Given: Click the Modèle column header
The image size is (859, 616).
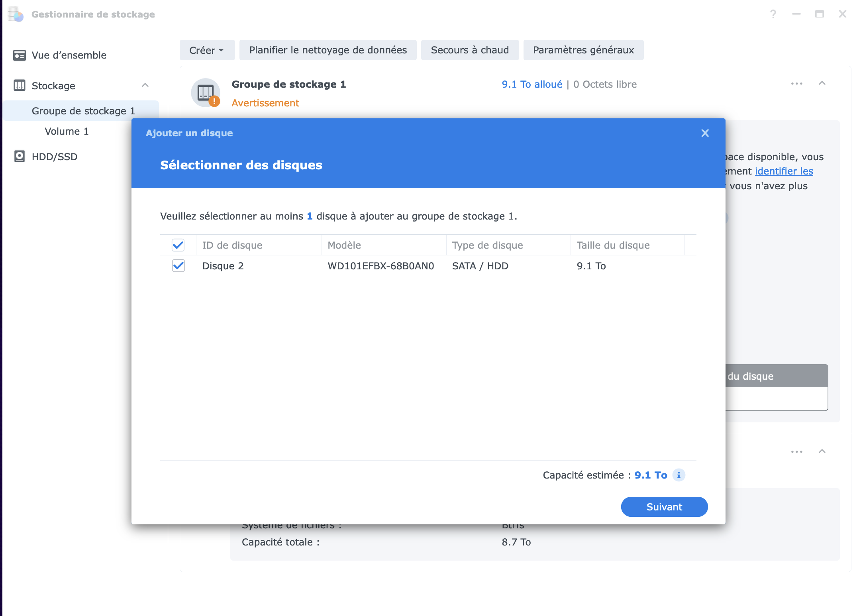Looking at the screenshot, I should (344, 245).
